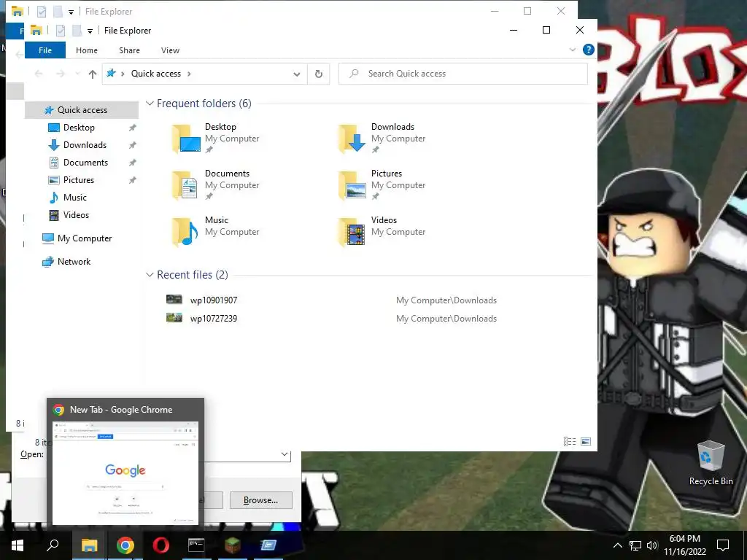The image size is (747, 560).
Task: Open Videos in the navigation pane
Action: [76, 215]
